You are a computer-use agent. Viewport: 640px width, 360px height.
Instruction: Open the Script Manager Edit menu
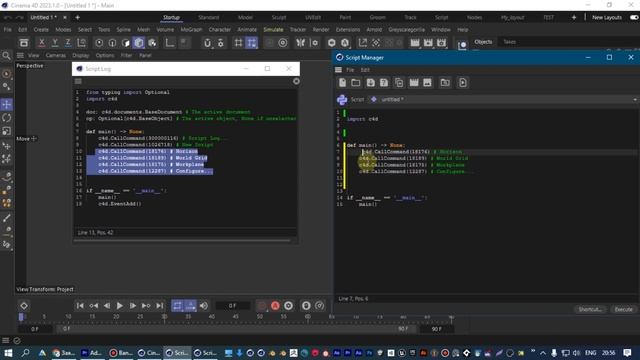(x=365, y=70)
